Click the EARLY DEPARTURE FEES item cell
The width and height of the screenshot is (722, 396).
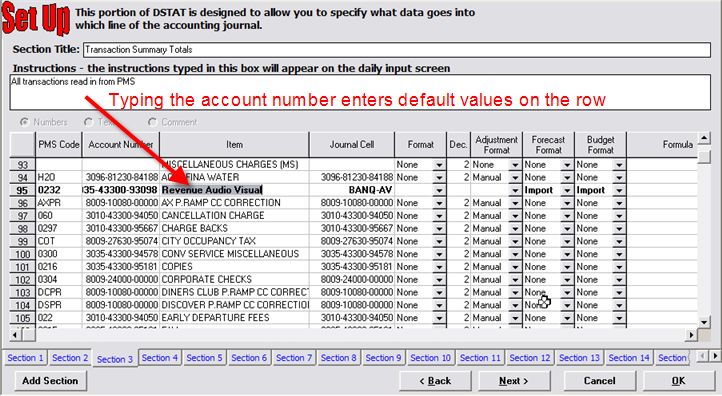point(234,318)
